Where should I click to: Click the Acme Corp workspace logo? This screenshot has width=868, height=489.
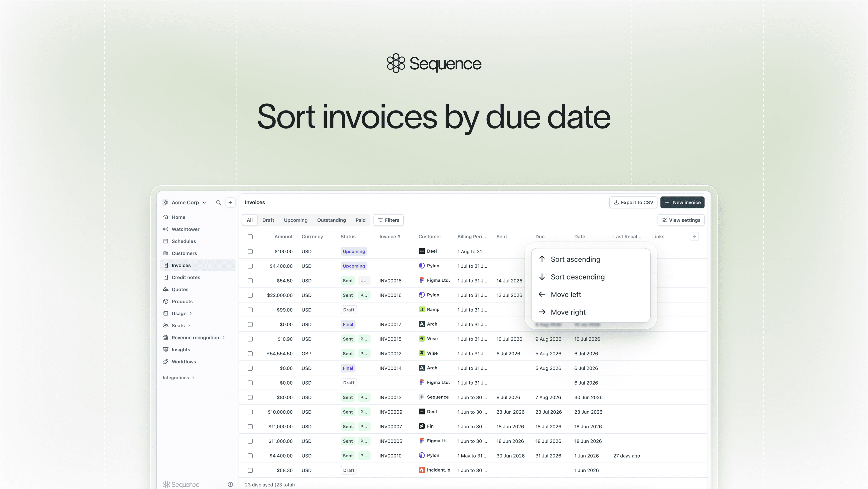pyautogui.click(x=165, y=203)
